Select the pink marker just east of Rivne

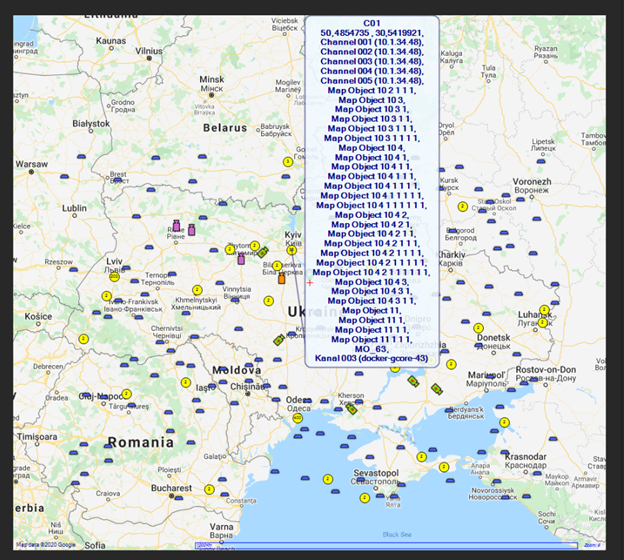click(191, 230)
